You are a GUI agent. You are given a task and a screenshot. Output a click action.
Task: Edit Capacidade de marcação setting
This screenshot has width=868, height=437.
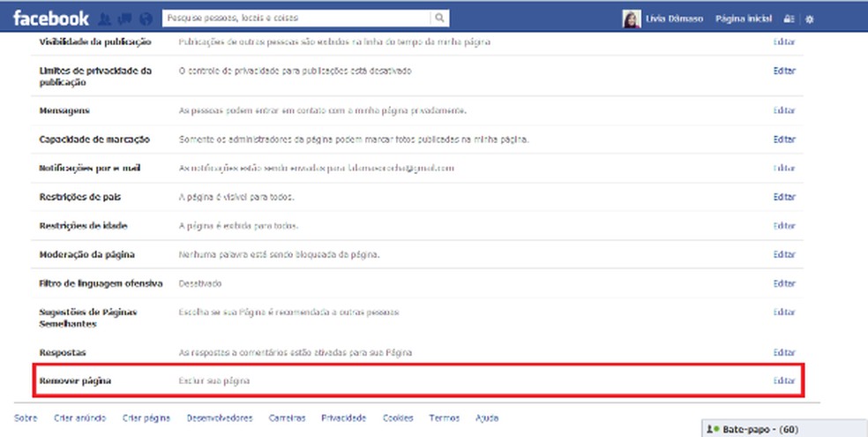tap(784, 139)
